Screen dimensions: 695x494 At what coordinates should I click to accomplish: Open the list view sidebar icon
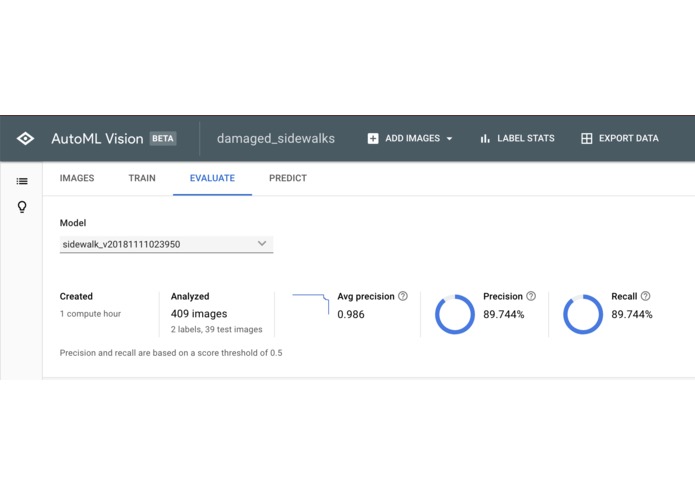coord(22,181)
